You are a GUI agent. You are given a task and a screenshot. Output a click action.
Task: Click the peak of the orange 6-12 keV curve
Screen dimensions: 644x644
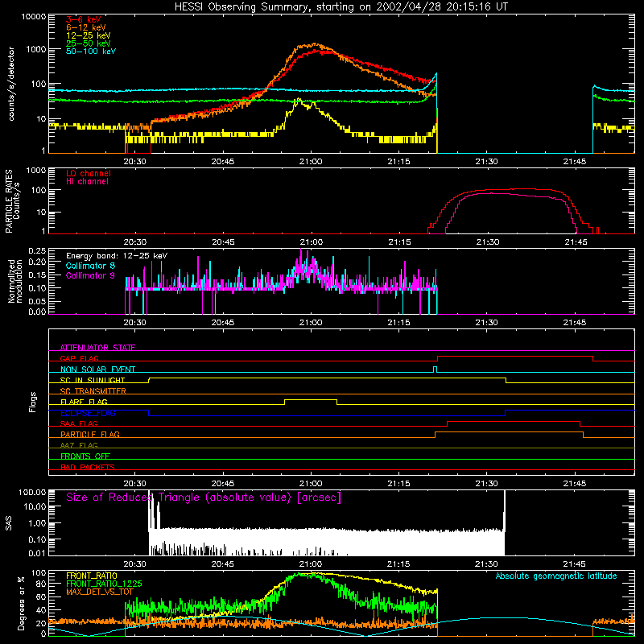click(315, 43)
